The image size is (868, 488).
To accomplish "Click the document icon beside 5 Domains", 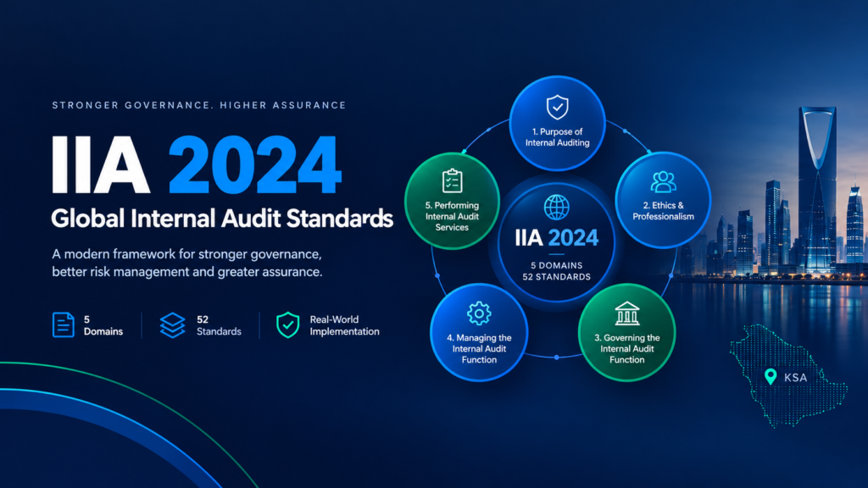I will 63,324.
